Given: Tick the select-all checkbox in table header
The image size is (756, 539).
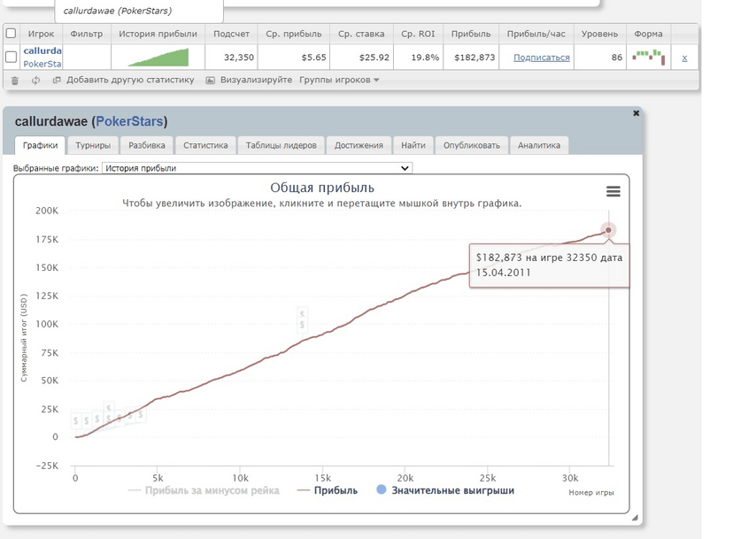Looking at the screenshot, I should tap(11, 34).
